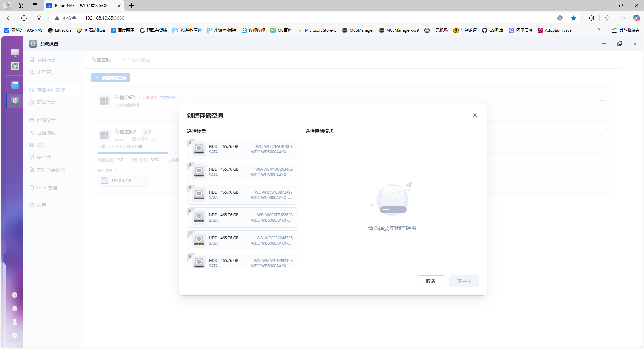Click the round task icon above the bell

15,295
